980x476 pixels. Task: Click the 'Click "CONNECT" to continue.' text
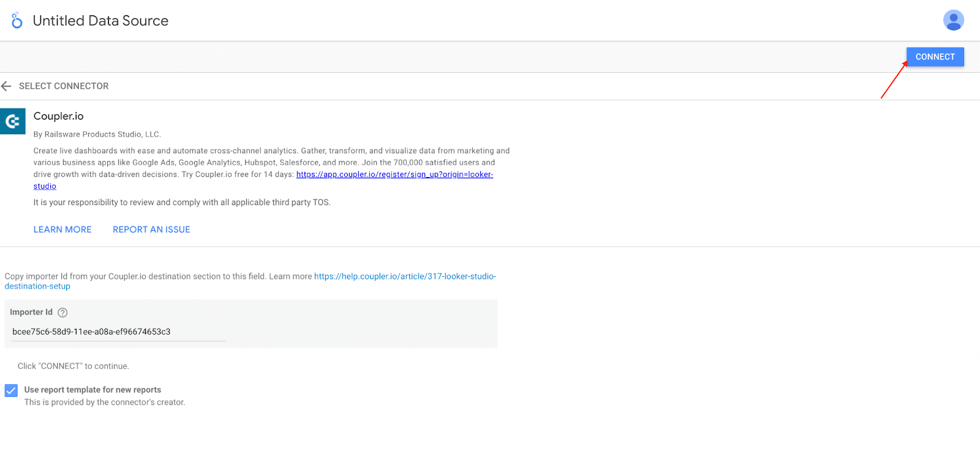pyautogui.click(x=73, y=366)
